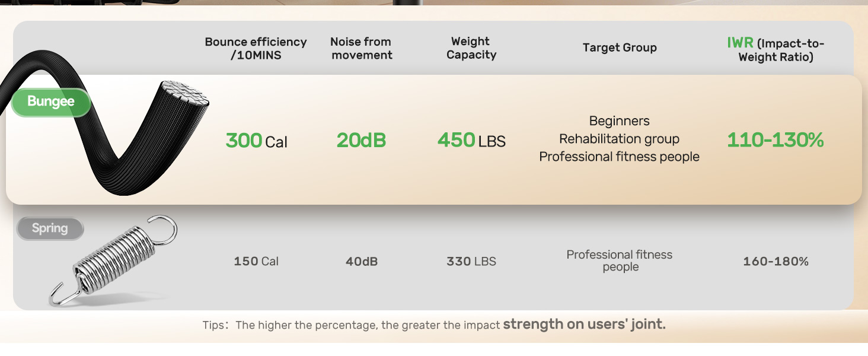This screenshot has height=356, width=868.
Task: Click the Target Group column header
Action: point(620,48)
